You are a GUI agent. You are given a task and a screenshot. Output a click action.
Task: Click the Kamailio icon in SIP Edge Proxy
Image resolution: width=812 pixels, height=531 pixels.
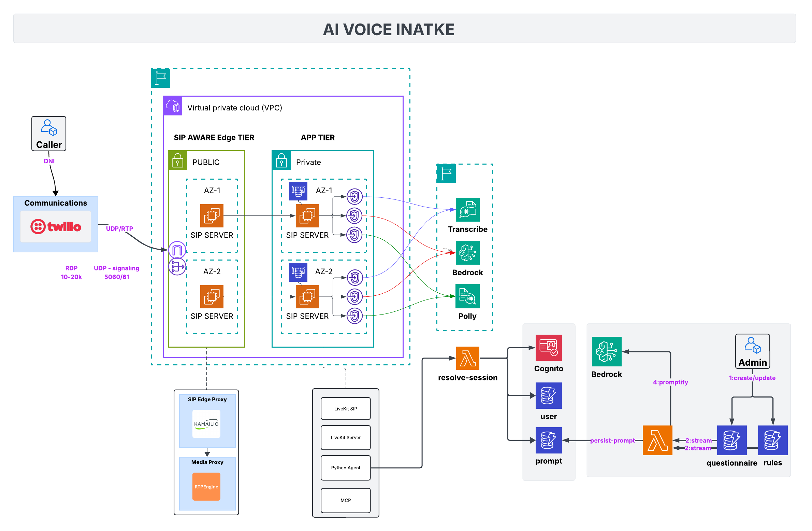[206, 423]
